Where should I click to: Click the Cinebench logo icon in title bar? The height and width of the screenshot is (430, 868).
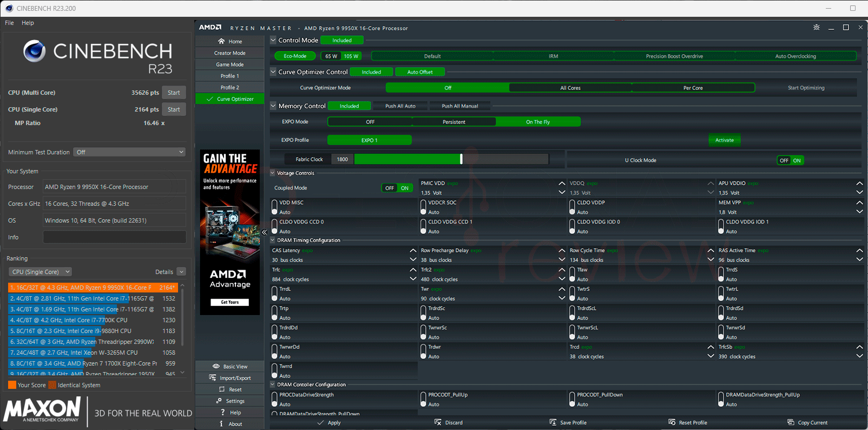(x=9, y=8)
